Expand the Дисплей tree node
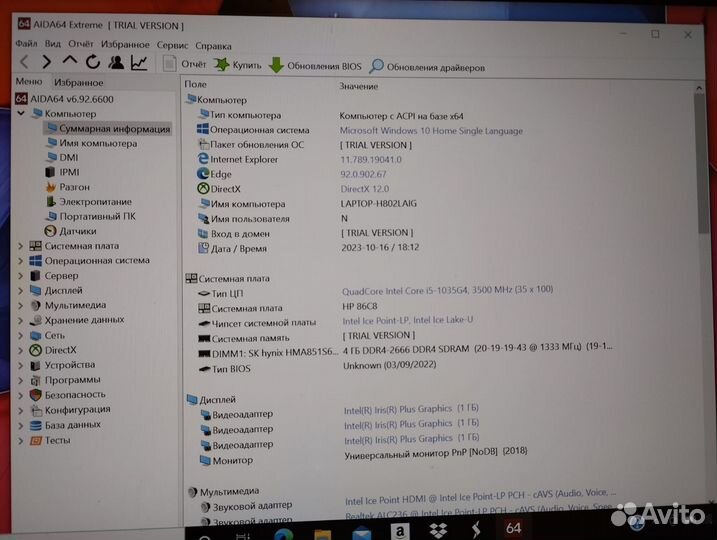The image size is (717, 540). 21,290
